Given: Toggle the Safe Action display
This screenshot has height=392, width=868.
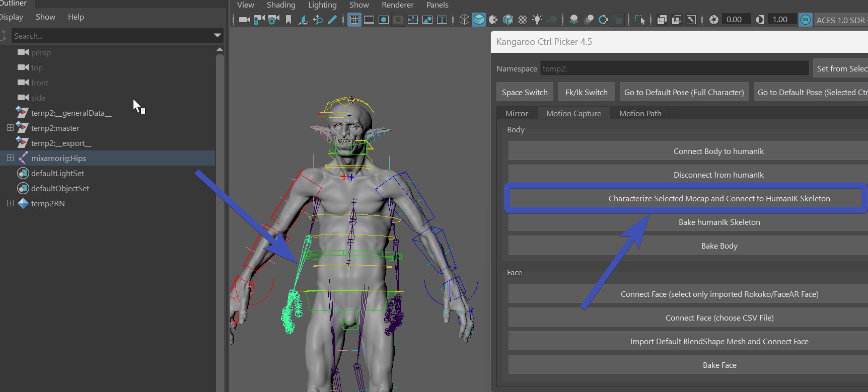Looking at the screenshot, I should (x=427, y=20).
